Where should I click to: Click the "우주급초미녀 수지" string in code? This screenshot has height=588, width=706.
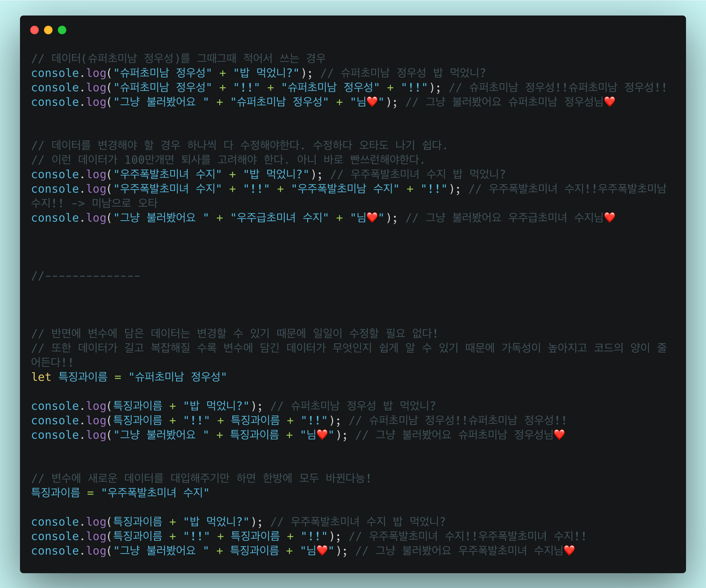[x=279, y=217]
